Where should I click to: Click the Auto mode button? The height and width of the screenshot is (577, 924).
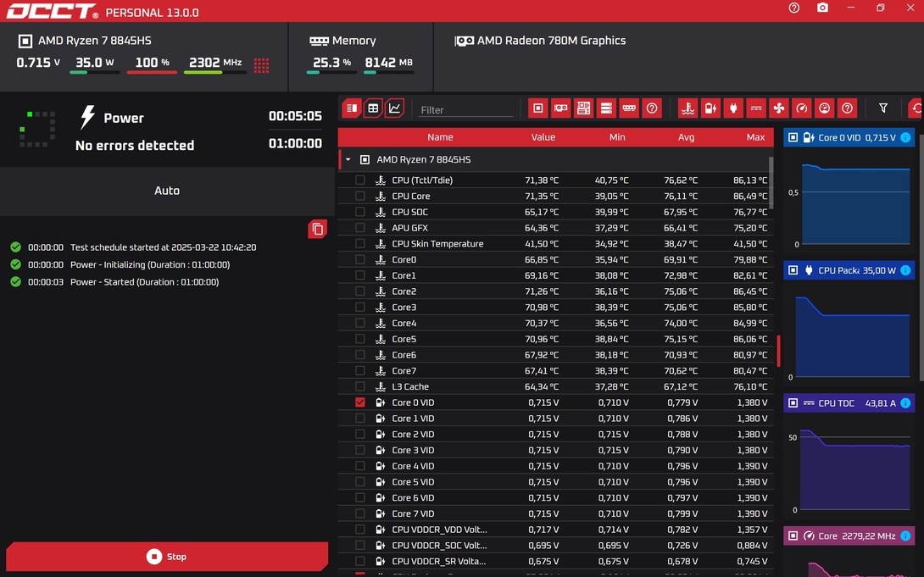pyautogui.click(x=167, y=191)
